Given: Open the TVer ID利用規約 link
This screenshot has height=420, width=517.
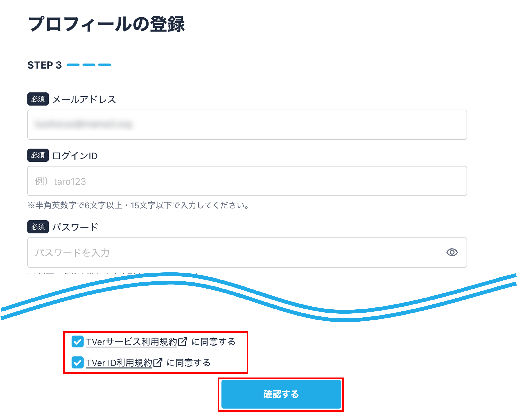Looking at the screenshot, I should pyautogui.click(x=119, y=363).
